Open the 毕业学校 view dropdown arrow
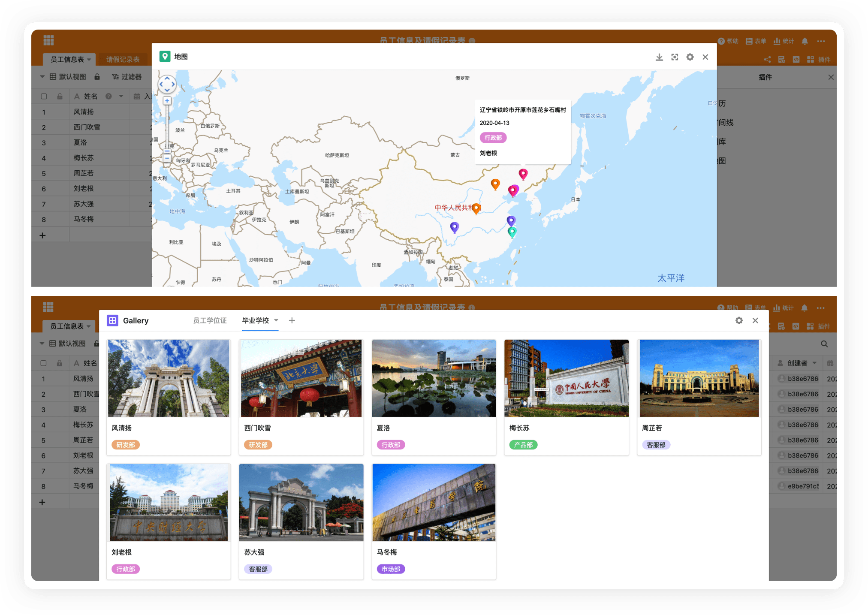 point(276,320)
